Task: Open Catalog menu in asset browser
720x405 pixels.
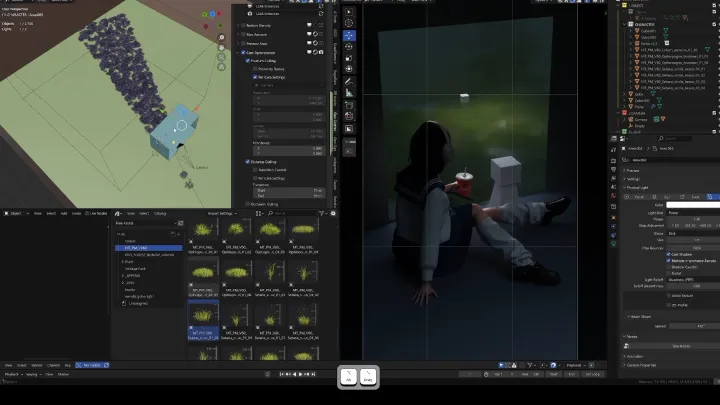Action: tap(160, 213)
